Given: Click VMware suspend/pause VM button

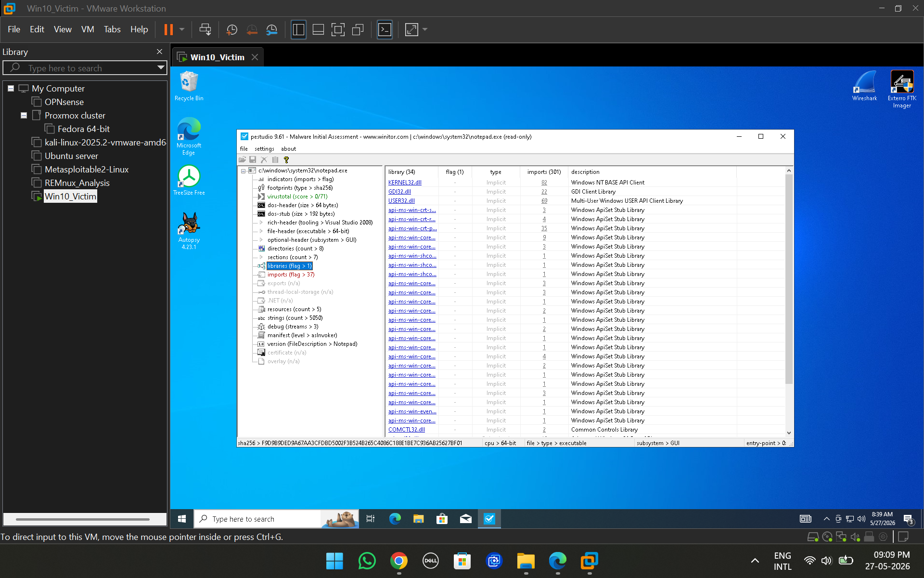Looking at the screenshot, I should pos(168,29).
